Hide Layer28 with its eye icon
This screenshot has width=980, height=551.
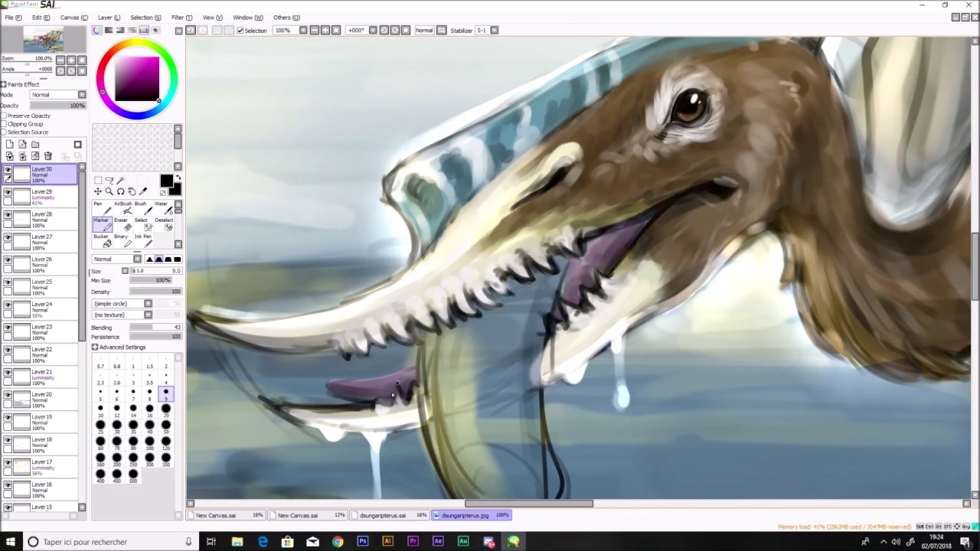click(x=8, y=215)
